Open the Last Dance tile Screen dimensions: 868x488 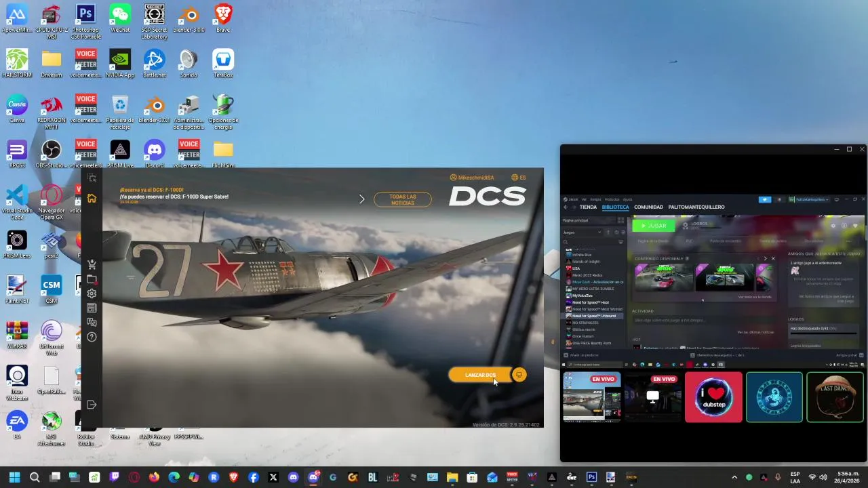point(835,397)
